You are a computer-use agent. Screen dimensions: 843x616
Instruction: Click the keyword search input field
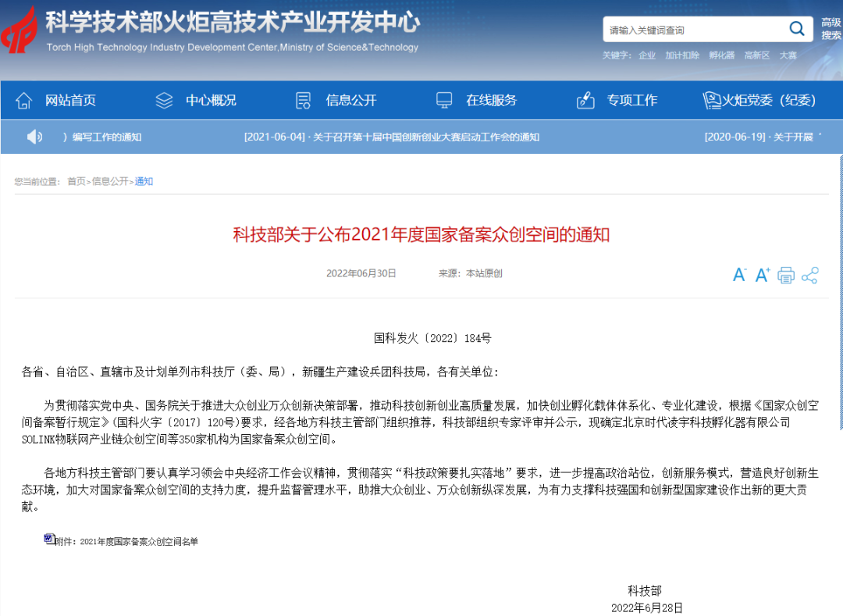(695, 30)
